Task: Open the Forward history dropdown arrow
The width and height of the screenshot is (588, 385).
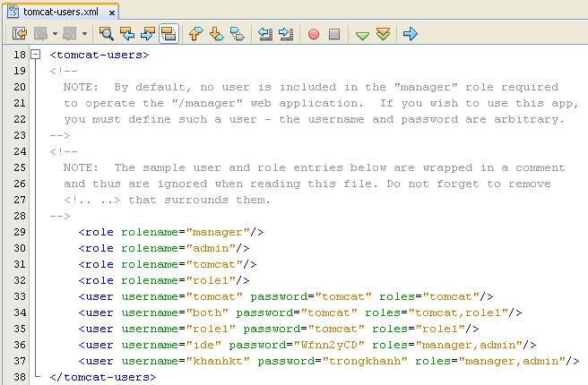Action: [x=85, y=34]
